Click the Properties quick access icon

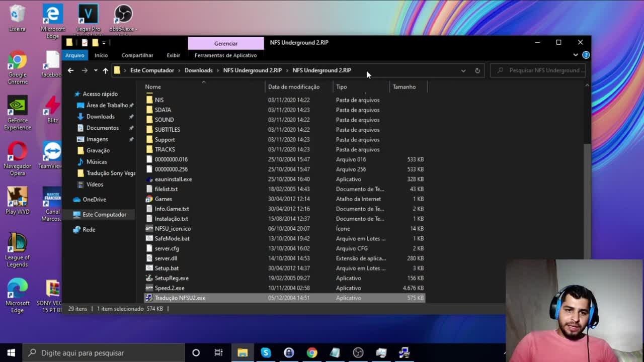[x=85, y=43]
